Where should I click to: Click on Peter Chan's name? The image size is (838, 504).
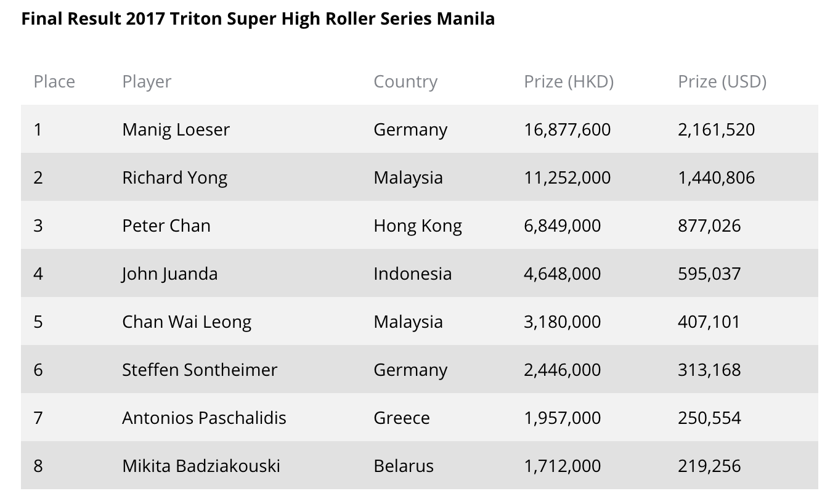(x=166, y=226)
